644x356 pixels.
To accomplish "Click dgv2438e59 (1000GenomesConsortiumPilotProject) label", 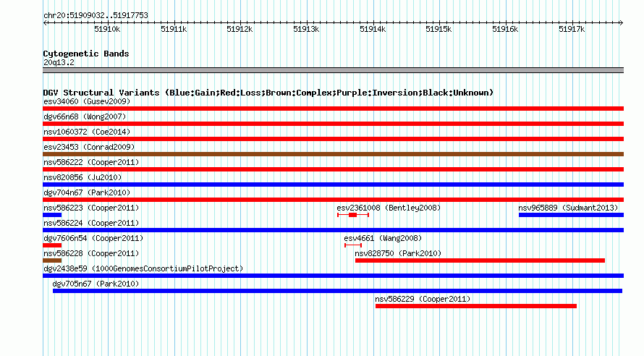I will click(143, 268).
